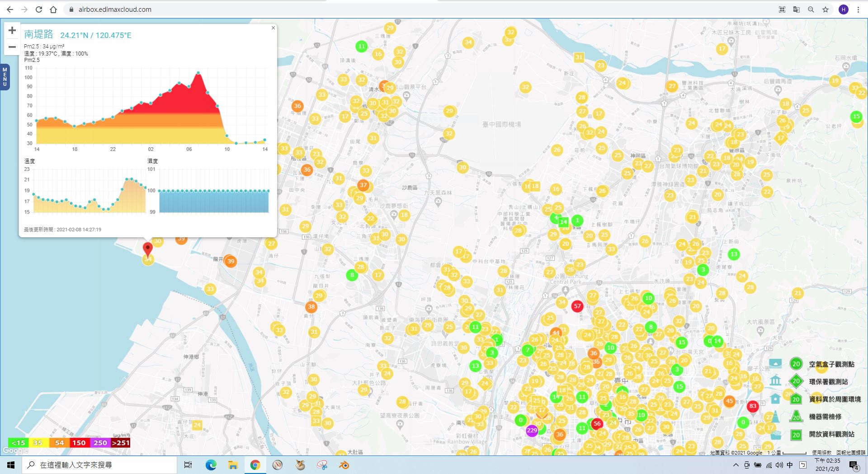
Task: Open map terms link 使用條款
Action: click(x=821, y=452)
